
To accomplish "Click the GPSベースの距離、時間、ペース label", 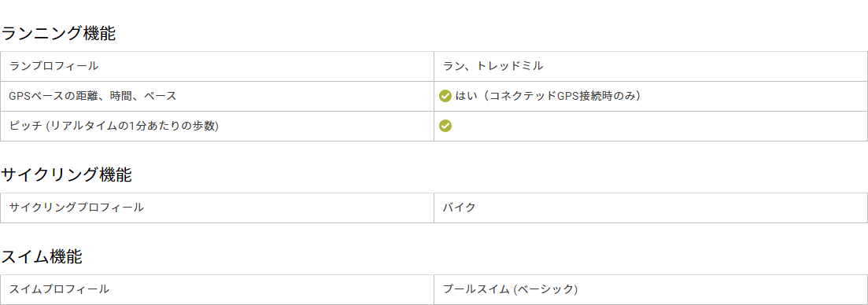I will 93,96.
